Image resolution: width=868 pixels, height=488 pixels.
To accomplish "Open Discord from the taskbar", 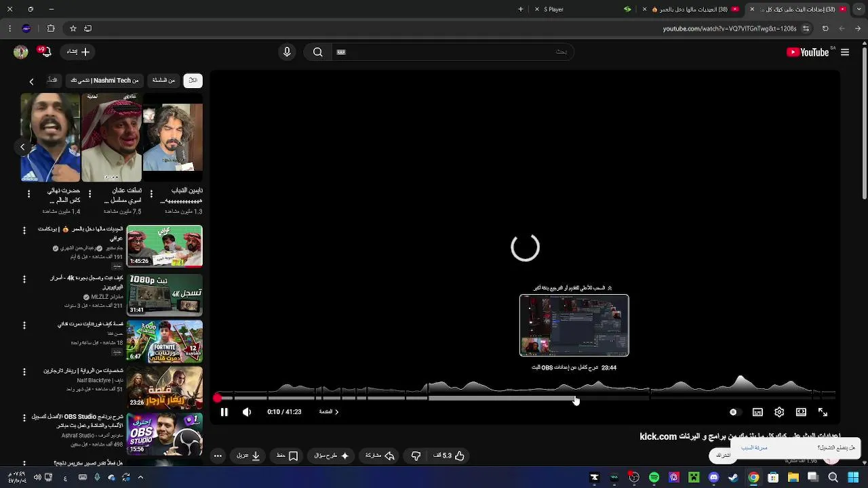I will pos(713,478).
